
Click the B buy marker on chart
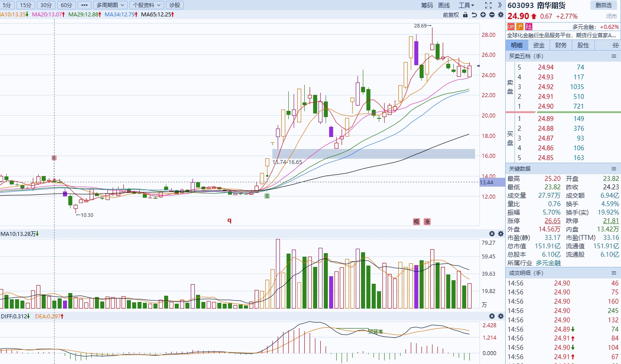tap(54, 158)
